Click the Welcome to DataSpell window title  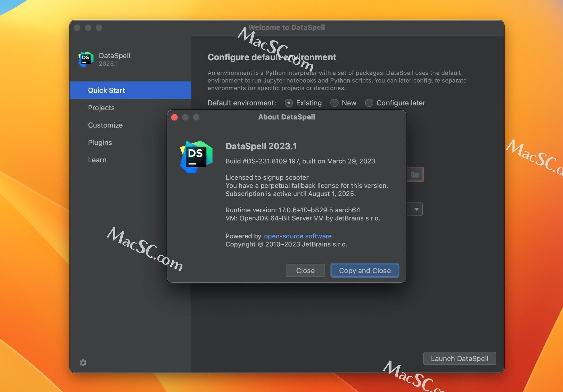coord(286,27)
